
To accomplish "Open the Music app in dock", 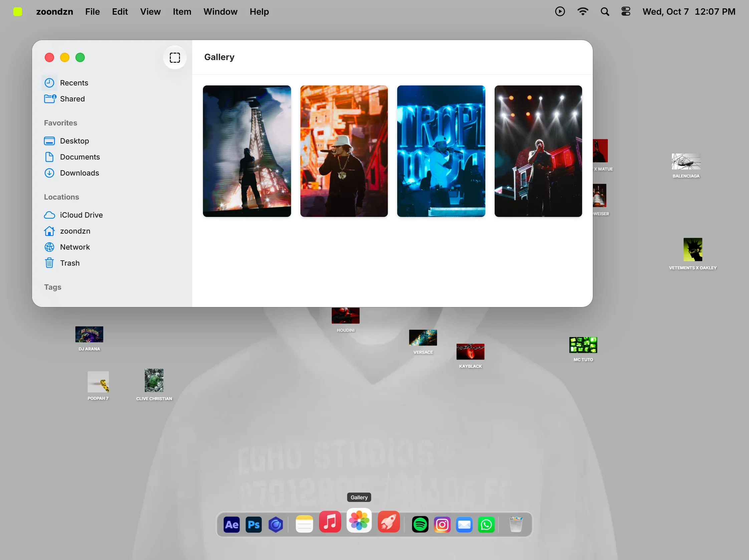I will pos(330,522).
